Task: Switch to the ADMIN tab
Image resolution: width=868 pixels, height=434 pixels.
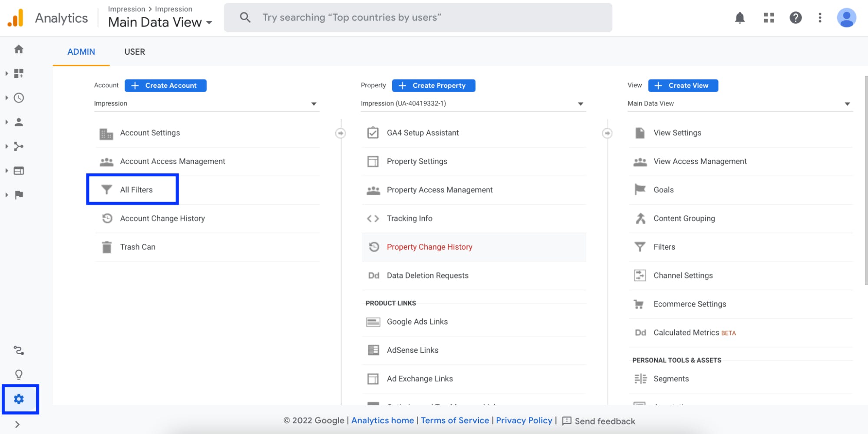Action: pyautogui.click(x=81, y=52)
